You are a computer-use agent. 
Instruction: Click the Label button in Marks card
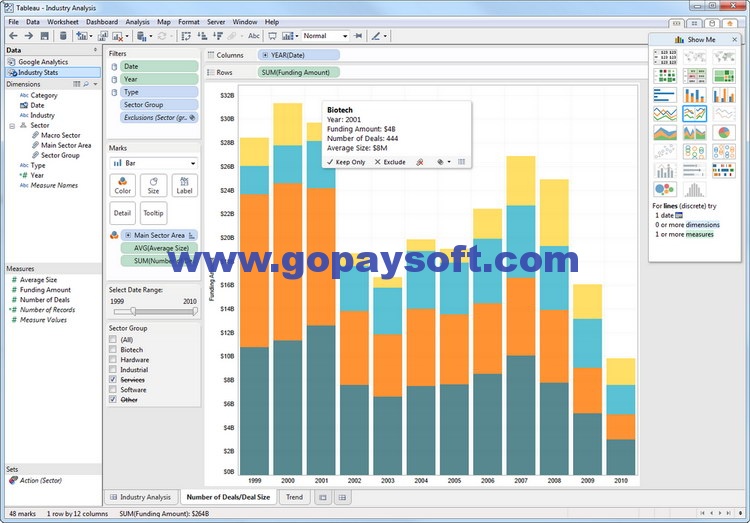pos(184,185)
